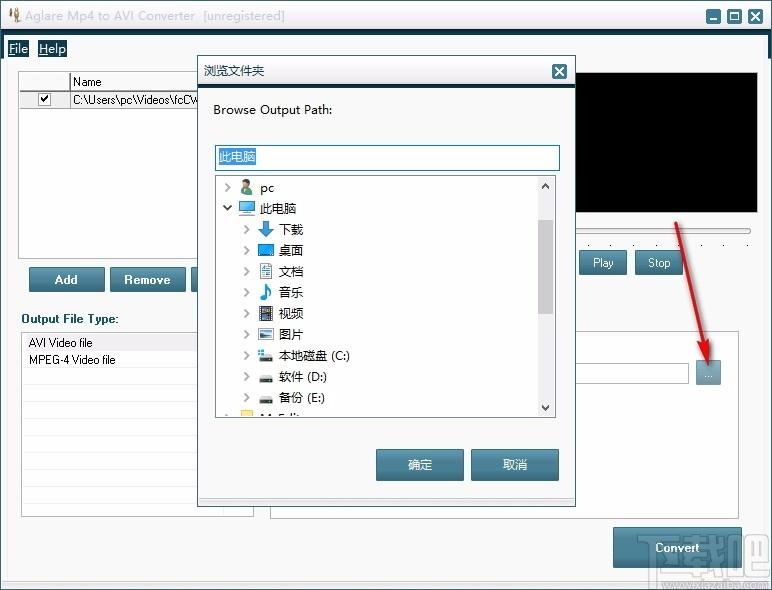Click the folder tree scroll-down arrow
772x590 pixels.
click(545, 407)
